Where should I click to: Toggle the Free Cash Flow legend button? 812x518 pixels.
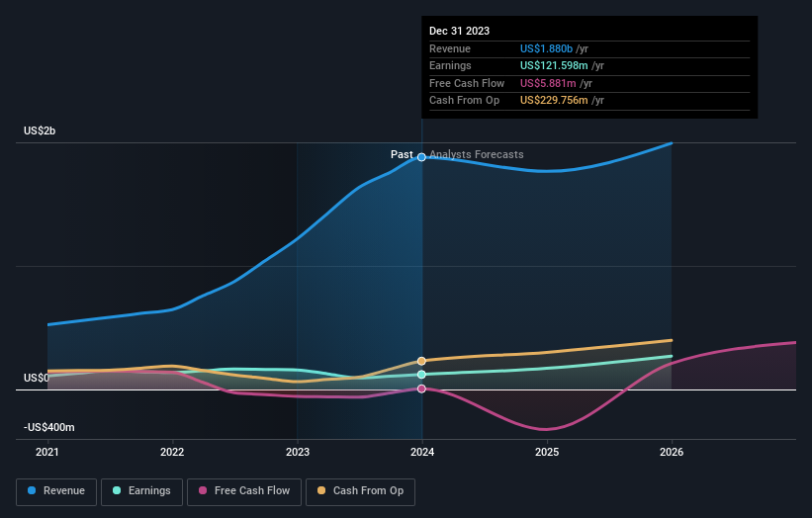tap(244, 491)
